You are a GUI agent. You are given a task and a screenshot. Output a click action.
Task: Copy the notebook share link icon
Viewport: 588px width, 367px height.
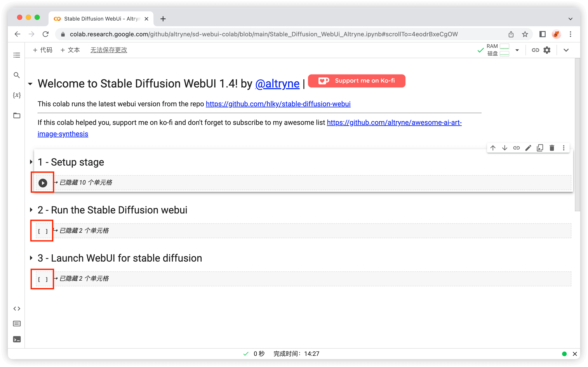tap(535, 50)
